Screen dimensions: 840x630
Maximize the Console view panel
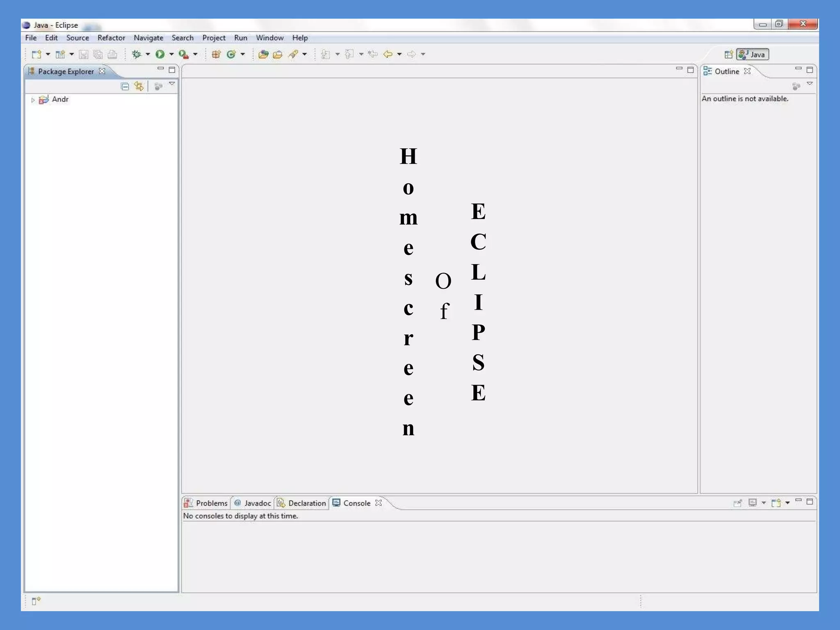point(810,501)
